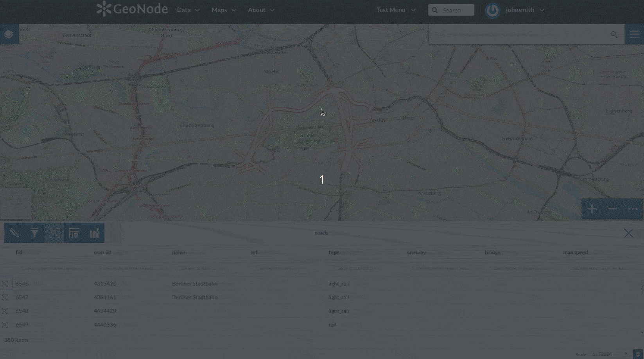Click the magnifier icon in map search bar

pyautogui.click(x=614, y=35)
